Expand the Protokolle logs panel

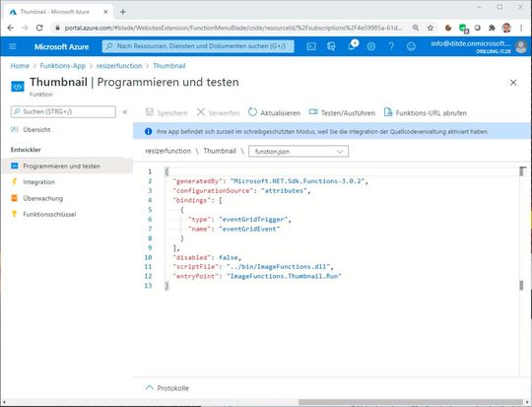167,388
